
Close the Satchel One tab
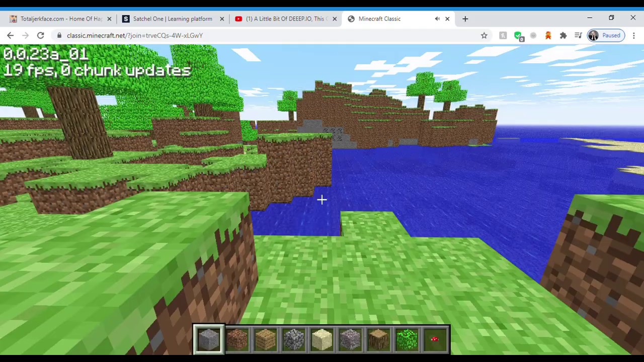pos(222,19)
